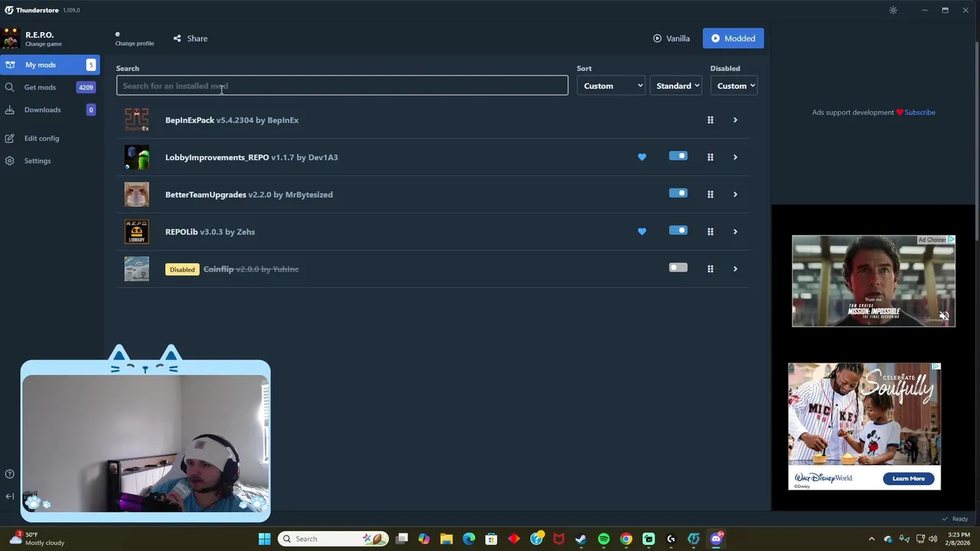Click the drag handle on BetterTeamUpgrades row

click(x=710, y=194)
